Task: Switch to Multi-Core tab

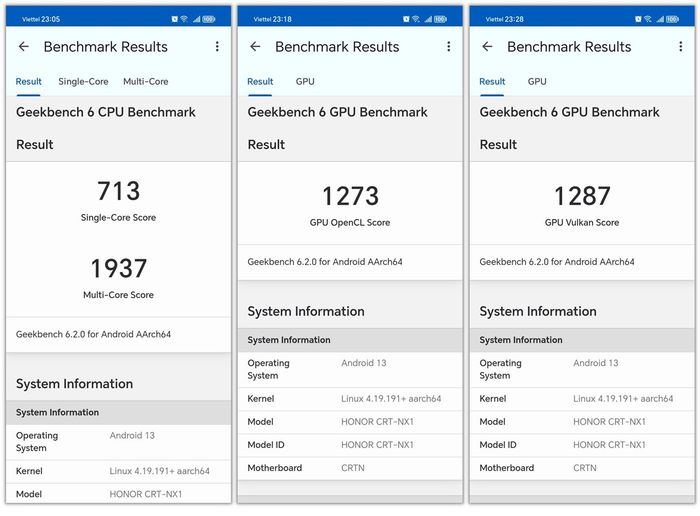Action: tap(146, 82)
